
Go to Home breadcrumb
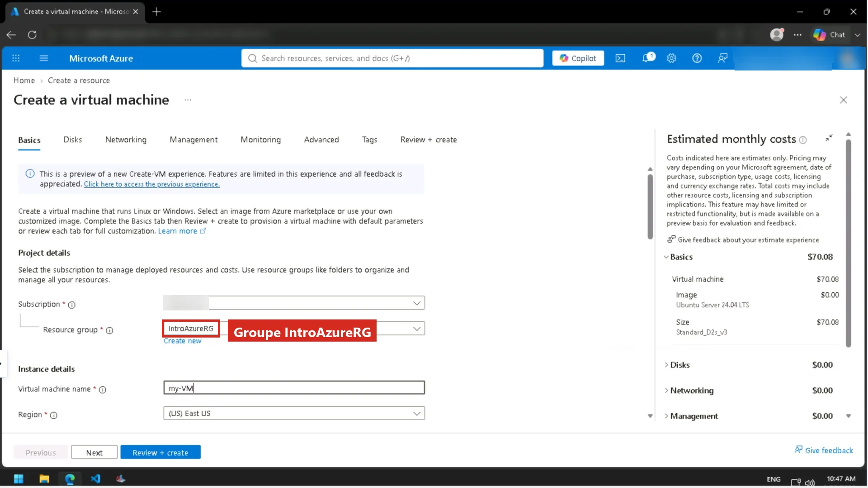pos(24,80)
